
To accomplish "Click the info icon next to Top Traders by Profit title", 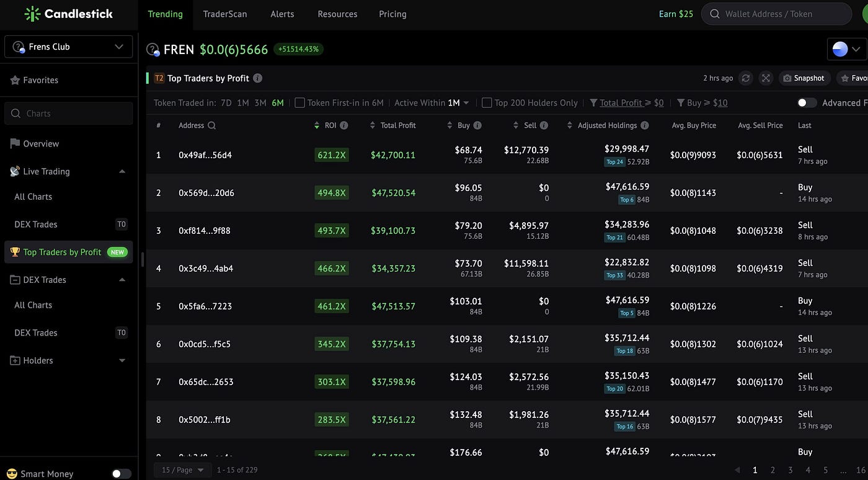I will click(x=258, y=78).
